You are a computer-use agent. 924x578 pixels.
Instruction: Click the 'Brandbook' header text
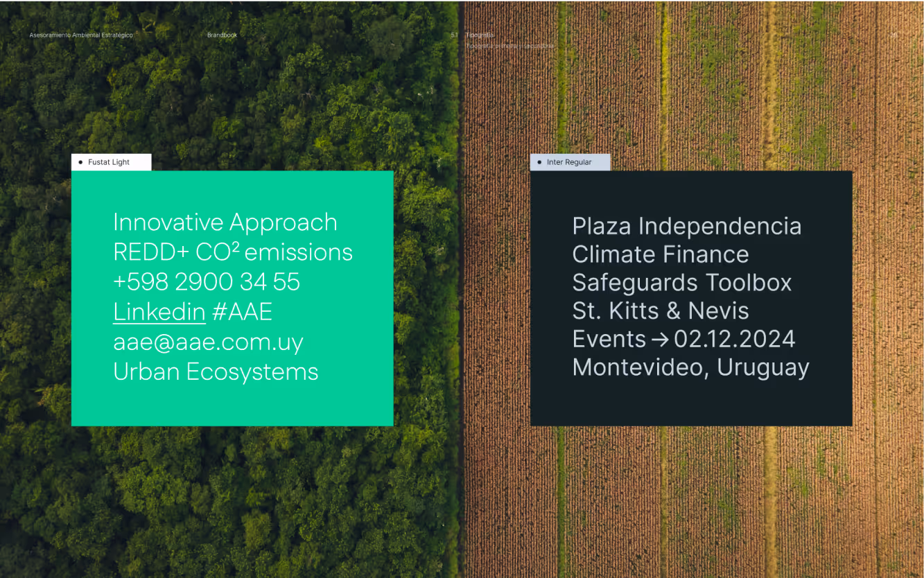point(222,35)
